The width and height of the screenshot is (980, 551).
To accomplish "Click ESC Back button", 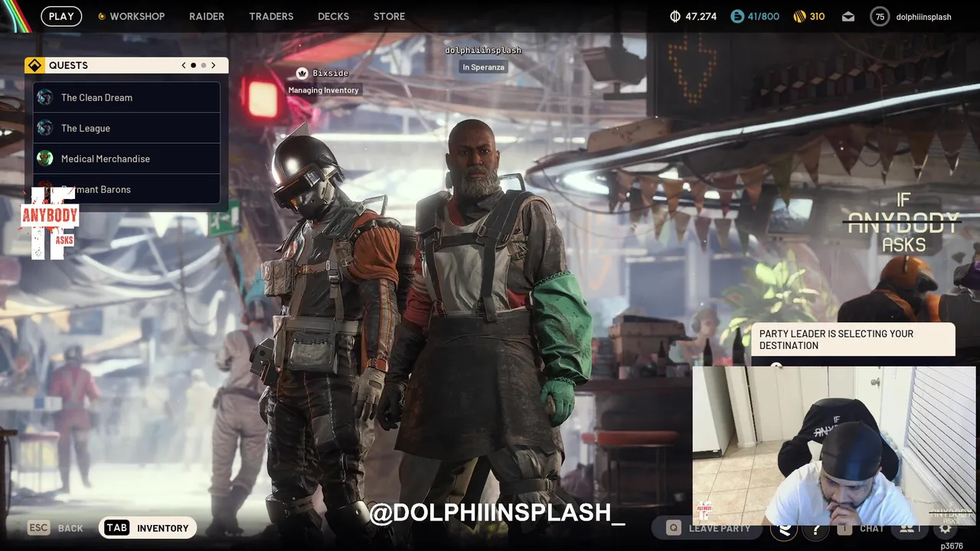I will [55, 528].
